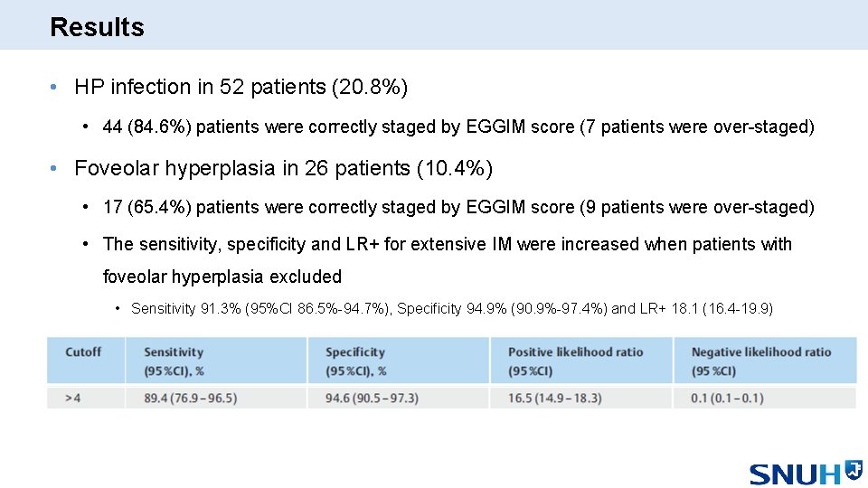The width and height of the screenshot is (868, 488).
Task: Select the HP infection bullet line
Action: click(x=241, y=88)
